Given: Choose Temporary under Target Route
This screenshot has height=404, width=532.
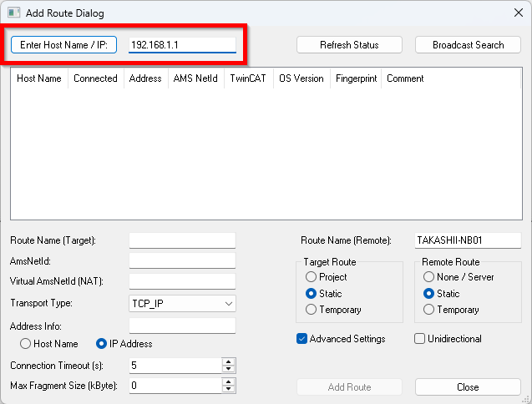Looking at the screenshot, I should click(x=312, y=310).
